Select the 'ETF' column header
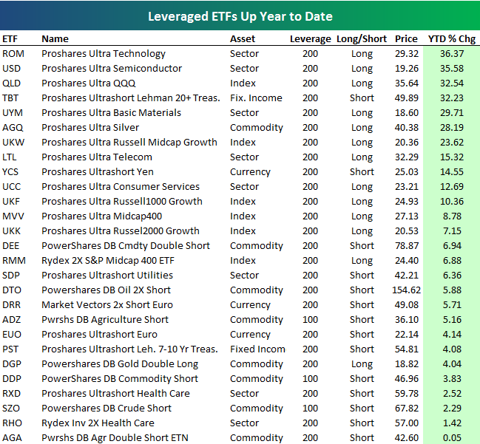The width and height of the screenshot is (480, 444). point(10,39)
